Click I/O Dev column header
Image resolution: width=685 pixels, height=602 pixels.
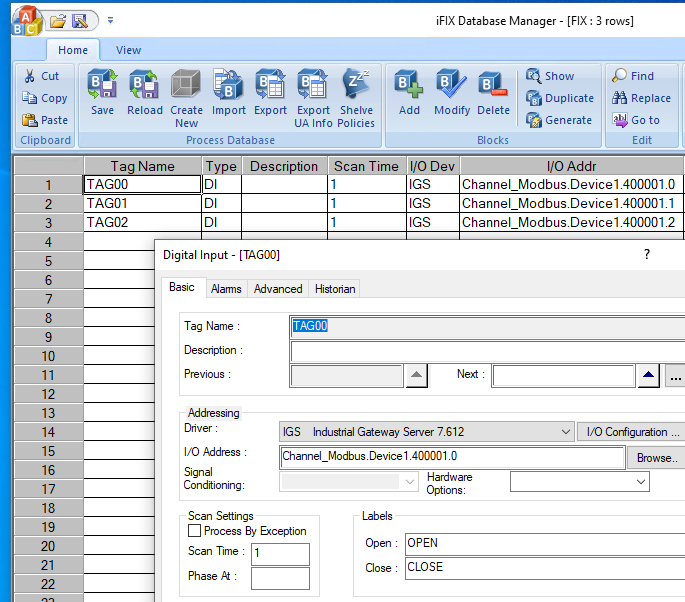(432, 166)
